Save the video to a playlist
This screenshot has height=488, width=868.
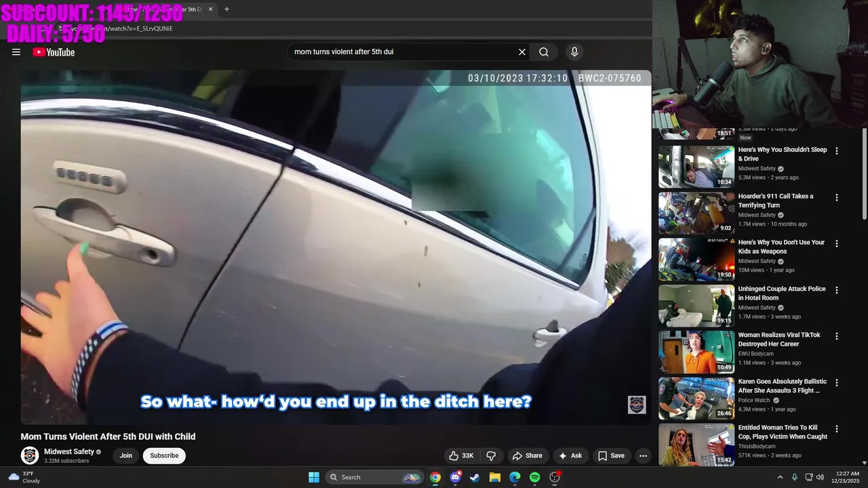pyautogui.click(x=611, y=455)
